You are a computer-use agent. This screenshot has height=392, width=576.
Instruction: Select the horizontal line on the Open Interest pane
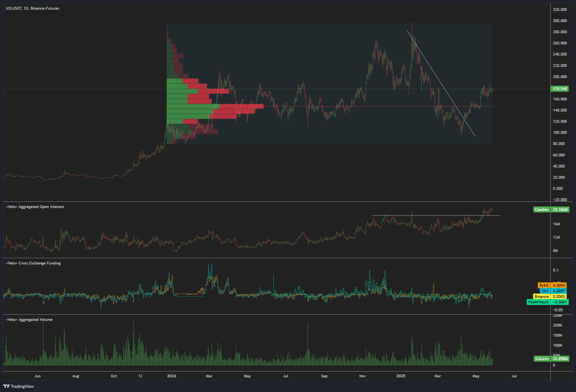(434, 215)
